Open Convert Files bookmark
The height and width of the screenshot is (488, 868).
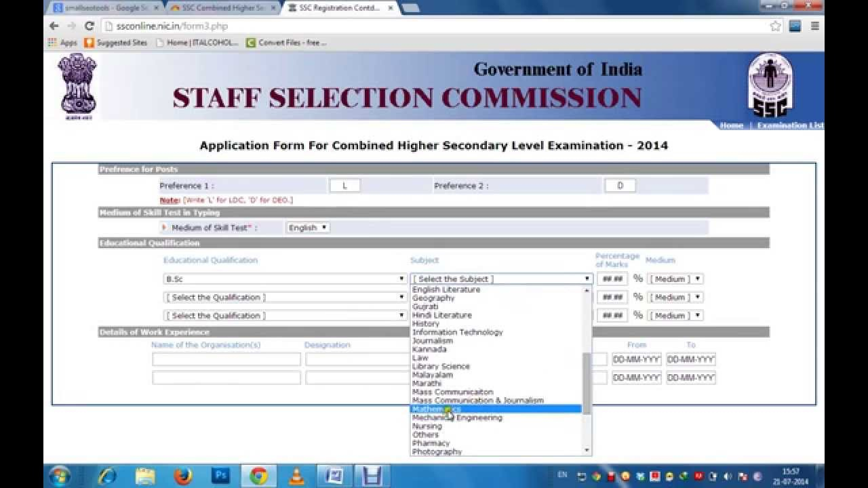287,42
